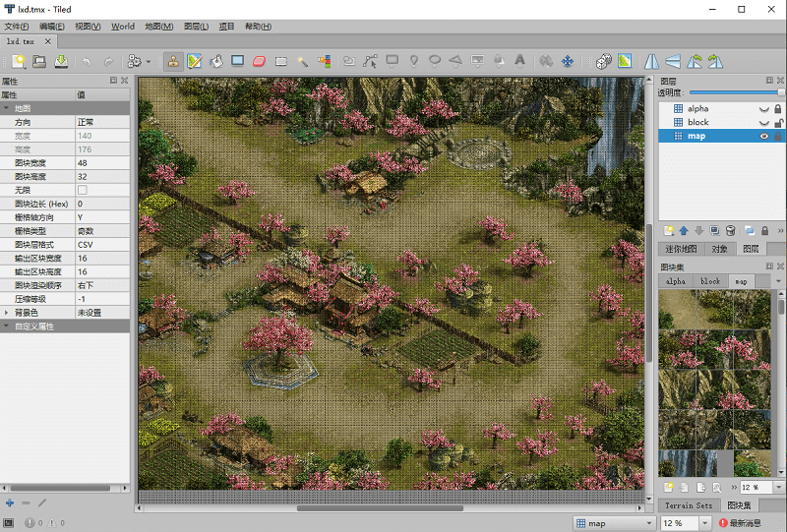This screenshot has width=787, height=532.
Task: Select the Terrain Brush tool
Action: pyautogui.click(x=194, y=61)
